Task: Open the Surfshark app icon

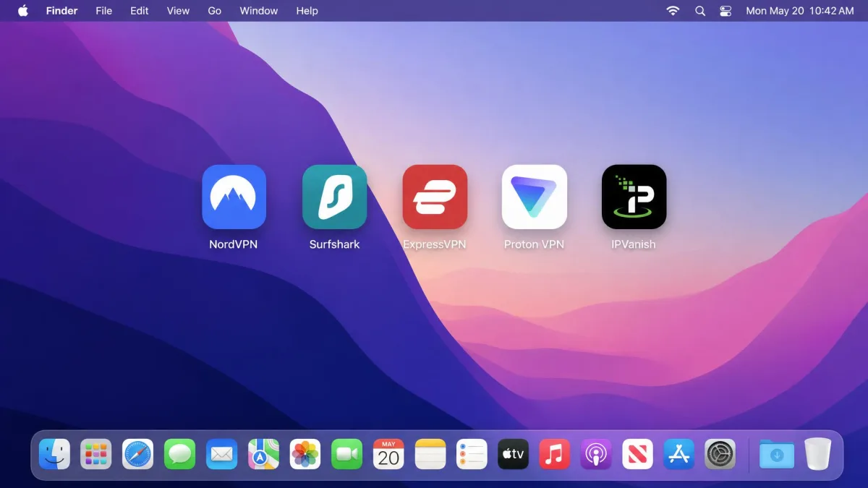Action: click(x=334, y=197)
